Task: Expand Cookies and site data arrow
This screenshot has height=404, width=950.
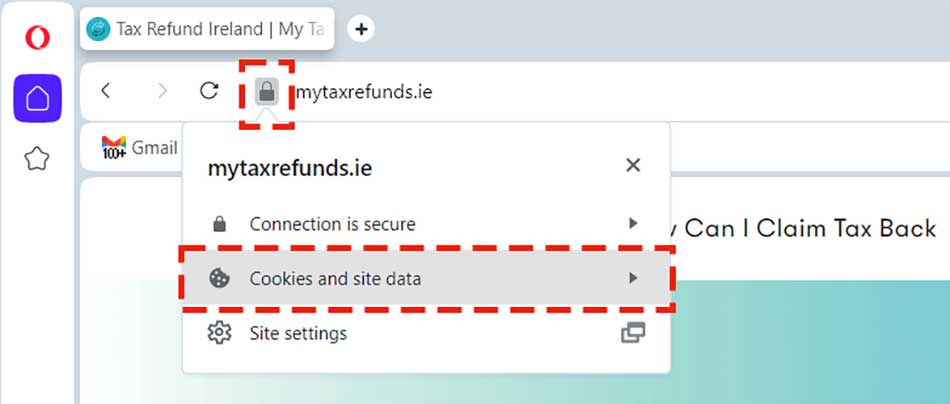Action: tap(632, 279)
